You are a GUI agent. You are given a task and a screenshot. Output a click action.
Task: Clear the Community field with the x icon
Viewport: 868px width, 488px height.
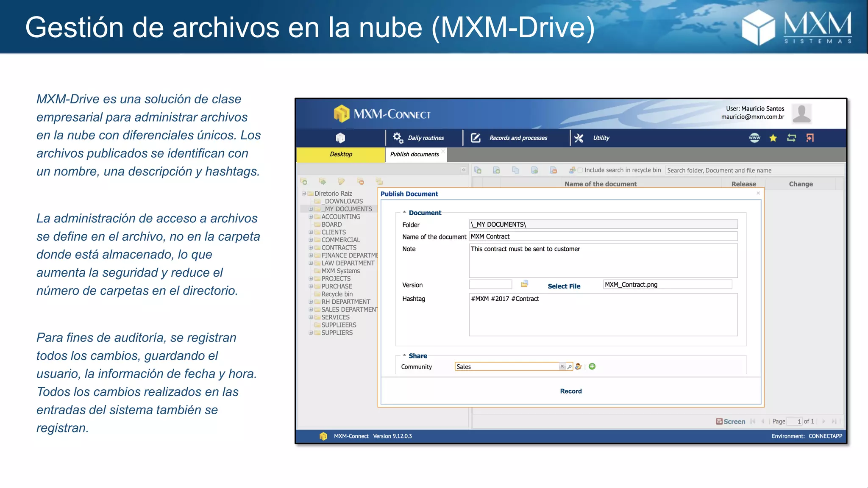coord(562,366)
